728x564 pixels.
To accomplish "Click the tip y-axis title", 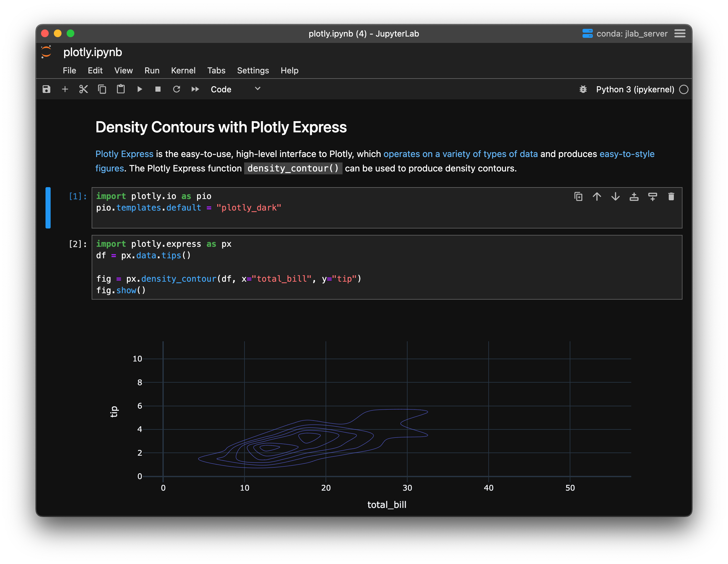I will (x=114, y=412).
